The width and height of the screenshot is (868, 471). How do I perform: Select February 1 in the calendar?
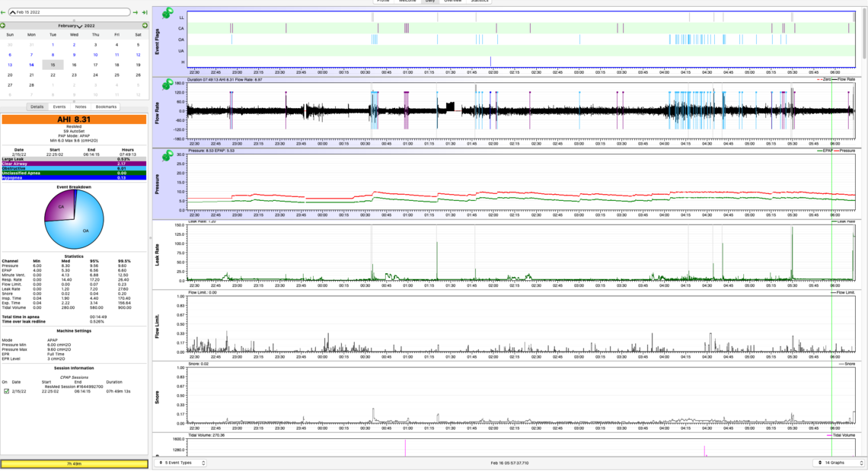[53, 45]
